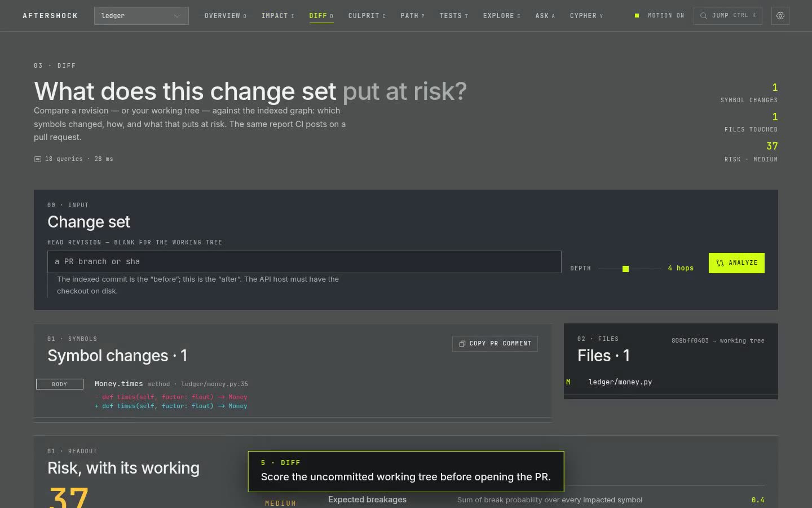The width and height of the screenshot is (812, 508).
Task: Click the Money.times symbol name
Action: pos(119,384)
